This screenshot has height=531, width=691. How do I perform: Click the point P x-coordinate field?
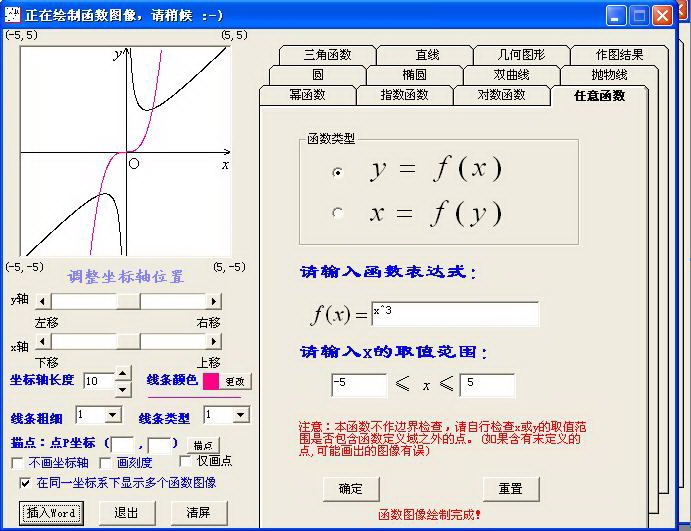(122, 445)
